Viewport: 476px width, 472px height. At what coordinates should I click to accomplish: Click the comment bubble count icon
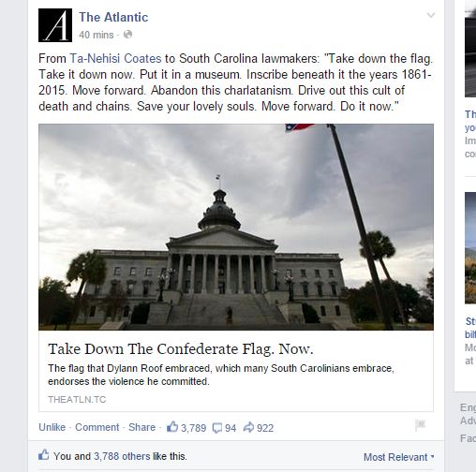click(x=216, y=428)
